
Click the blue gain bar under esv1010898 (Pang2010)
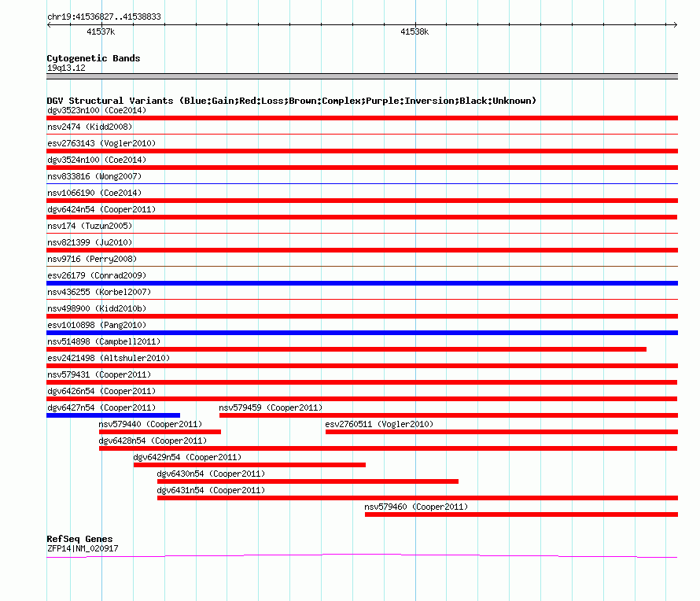coord(362,333)
